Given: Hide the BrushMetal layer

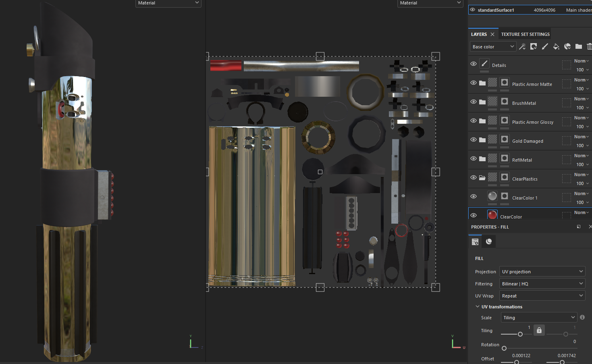Looking at the screenshot, I should 474,102.
